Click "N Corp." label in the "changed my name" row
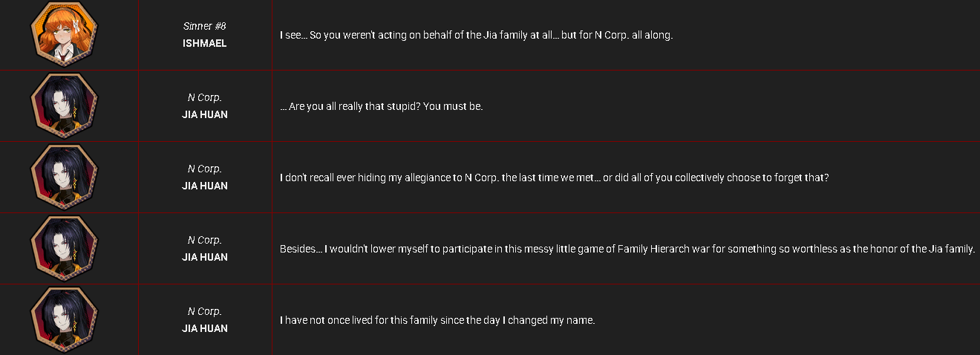 204,311
